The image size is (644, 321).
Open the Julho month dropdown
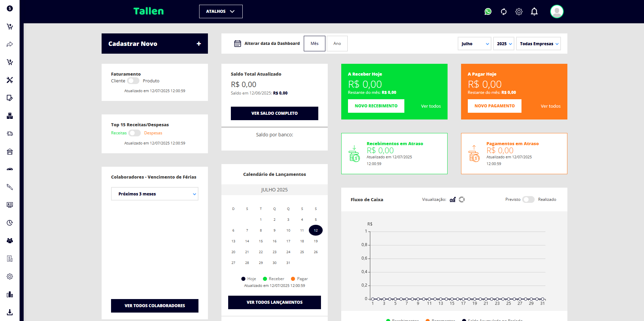click(475, 44)
